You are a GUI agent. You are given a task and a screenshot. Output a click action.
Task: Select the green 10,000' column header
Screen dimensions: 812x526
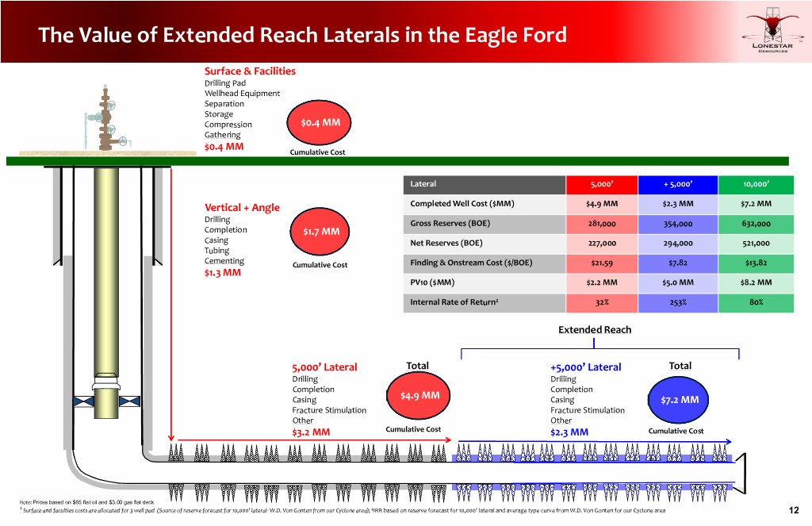(756, 185)
